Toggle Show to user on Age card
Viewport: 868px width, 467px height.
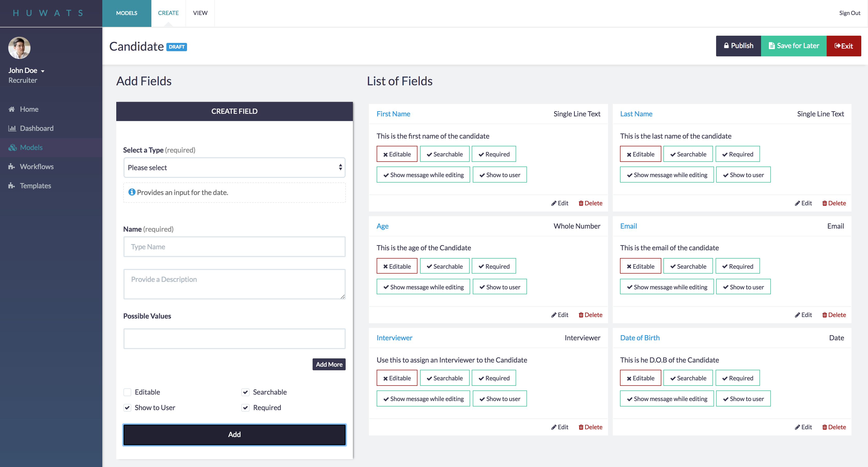pyautogui.click(x=499, y=287)
